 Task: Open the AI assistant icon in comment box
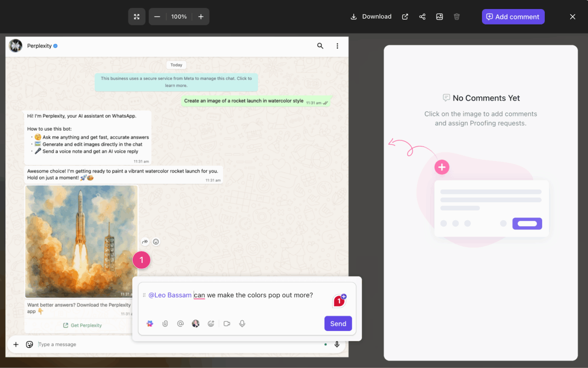point(150,324)
